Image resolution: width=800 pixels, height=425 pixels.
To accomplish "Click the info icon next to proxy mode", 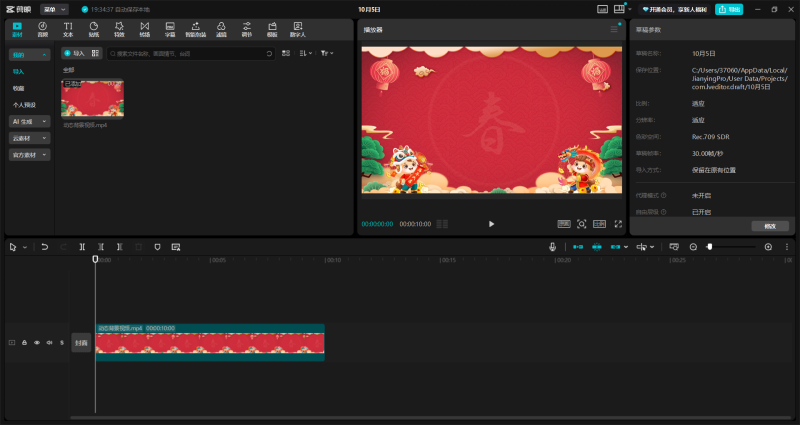I will click(x=664, y=195).
